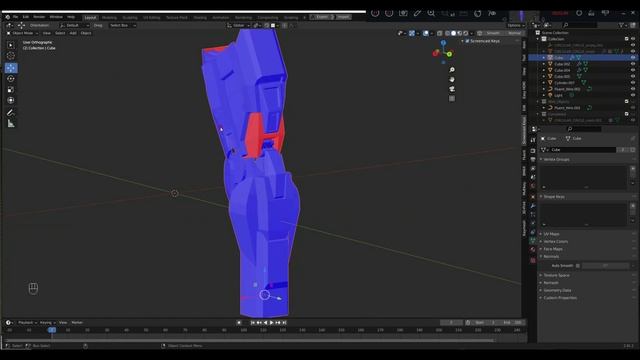Toggle Auto Smooth checkbox
Screen dimensions: 640x360
pos(578,266)
